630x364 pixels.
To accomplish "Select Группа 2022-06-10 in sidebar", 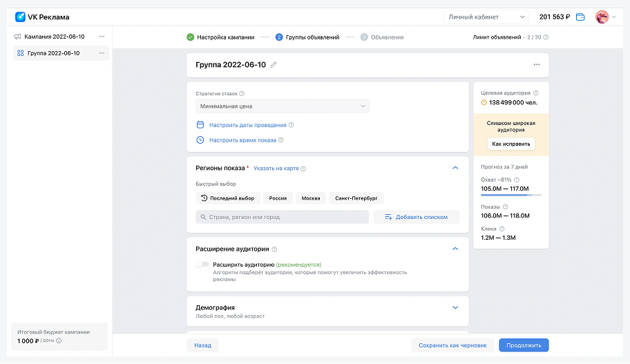I will click(x=53, y=53).
